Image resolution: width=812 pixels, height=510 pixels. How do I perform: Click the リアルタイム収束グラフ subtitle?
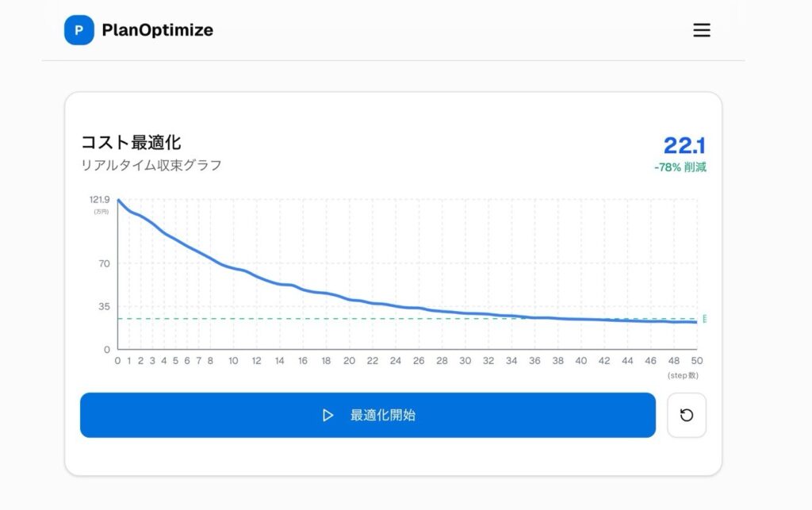151,165
